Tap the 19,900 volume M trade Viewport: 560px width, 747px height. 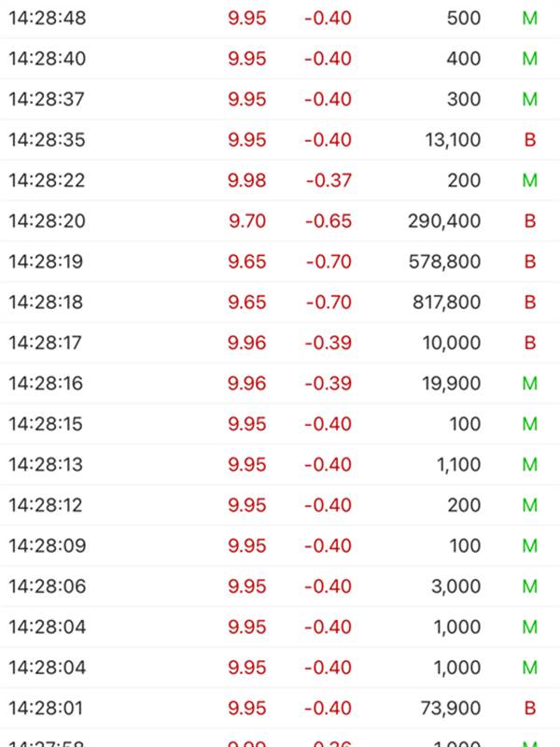point(280,383)
